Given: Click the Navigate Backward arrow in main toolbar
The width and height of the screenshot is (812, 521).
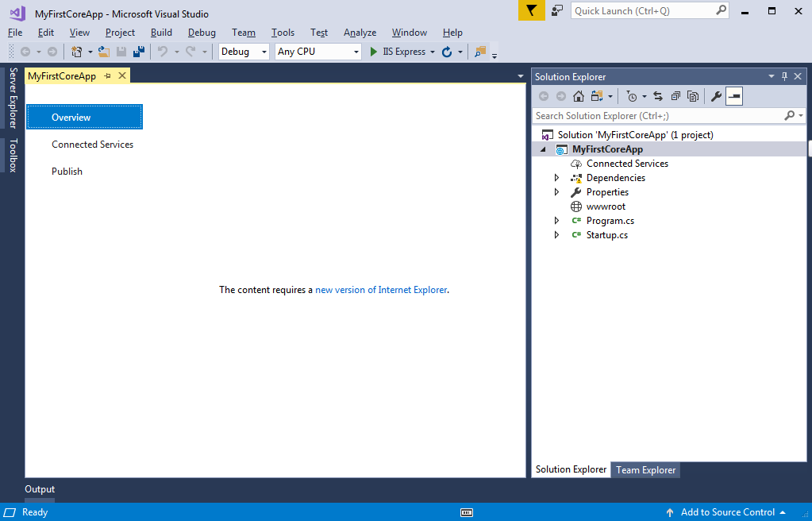Looking at the screenshot, I should [x=25, y=52].
